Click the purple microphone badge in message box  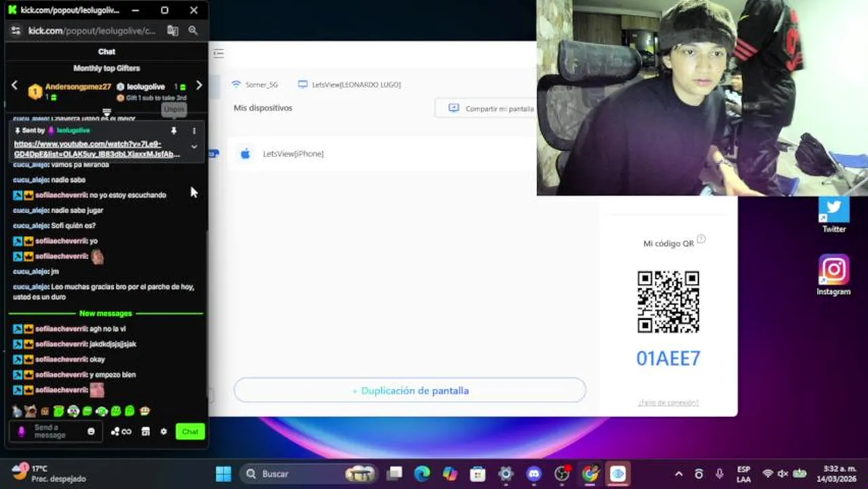point(21,431)
